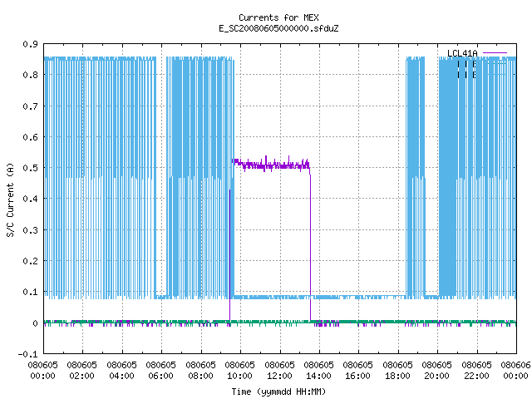Click the 12:00 x-axis time label
Viewport: 532px width, 399px height.
(279, 376)
